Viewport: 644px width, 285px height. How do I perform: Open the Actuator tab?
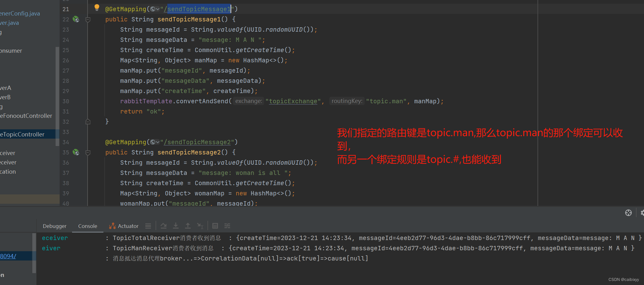(124, 226)
